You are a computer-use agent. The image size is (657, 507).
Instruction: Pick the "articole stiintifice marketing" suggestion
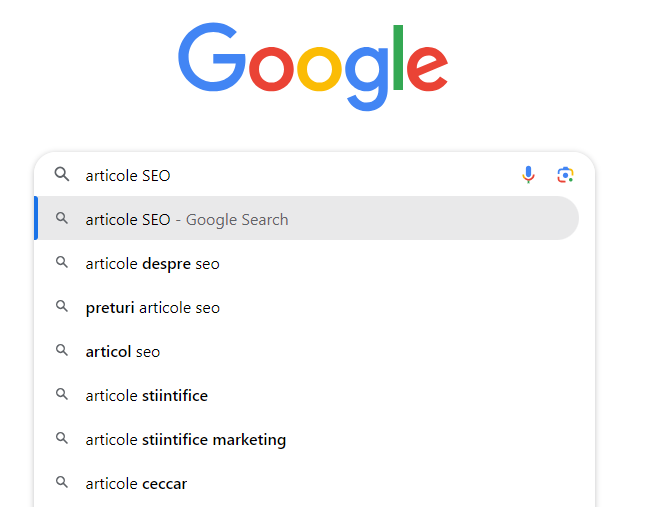185,440
